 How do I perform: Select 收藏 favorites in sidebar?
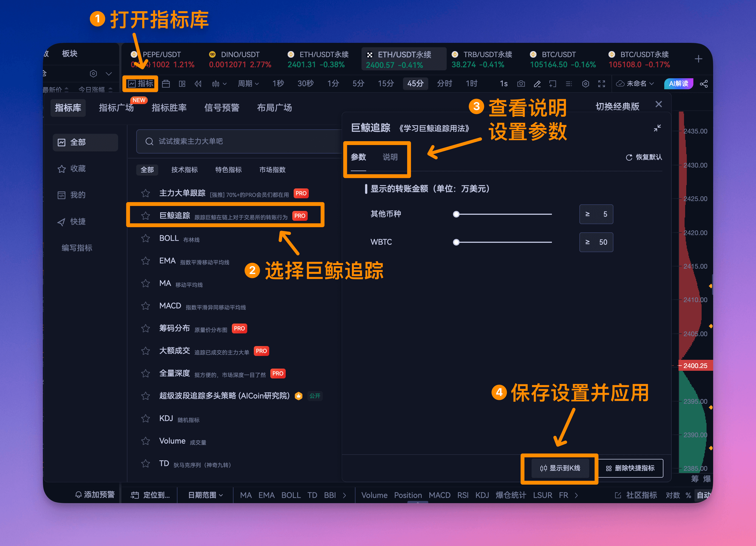pos(71,169)
